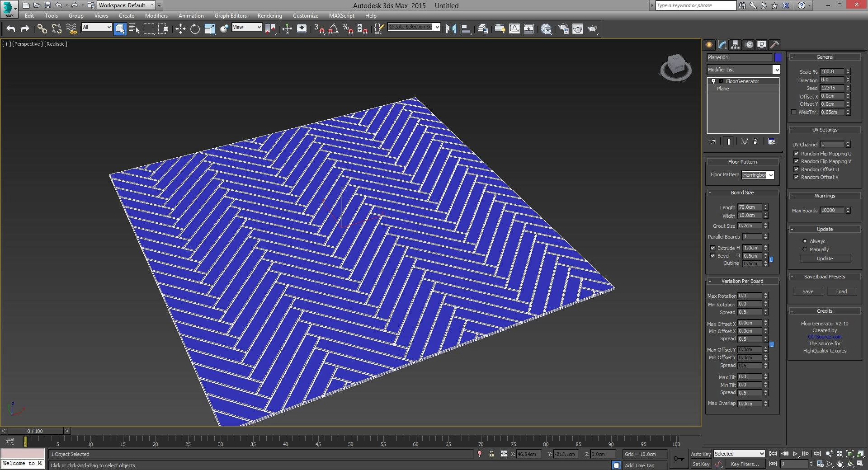The height and width of the screenshot is (470, 868).
Task: Uncheck Random Offset V
Action: 796,177
